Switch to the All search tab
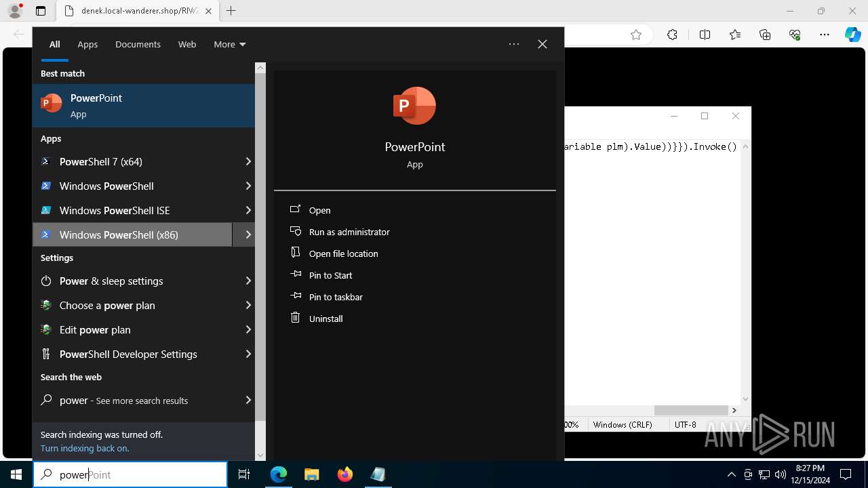The image size is (868, 488). coord(55,44)
